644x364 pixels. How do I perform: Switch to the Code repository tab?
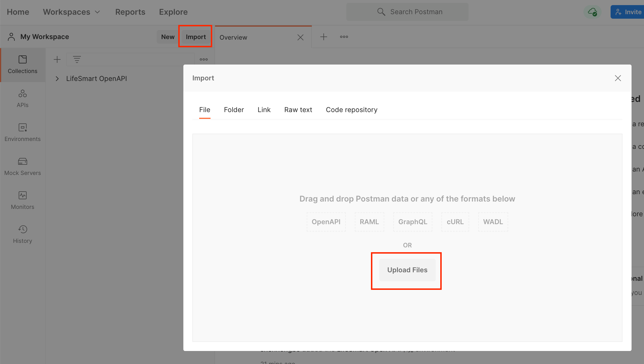(352, 110)
